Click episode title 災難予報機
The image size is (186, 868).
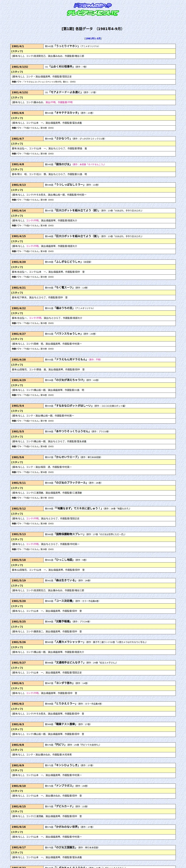63,622
